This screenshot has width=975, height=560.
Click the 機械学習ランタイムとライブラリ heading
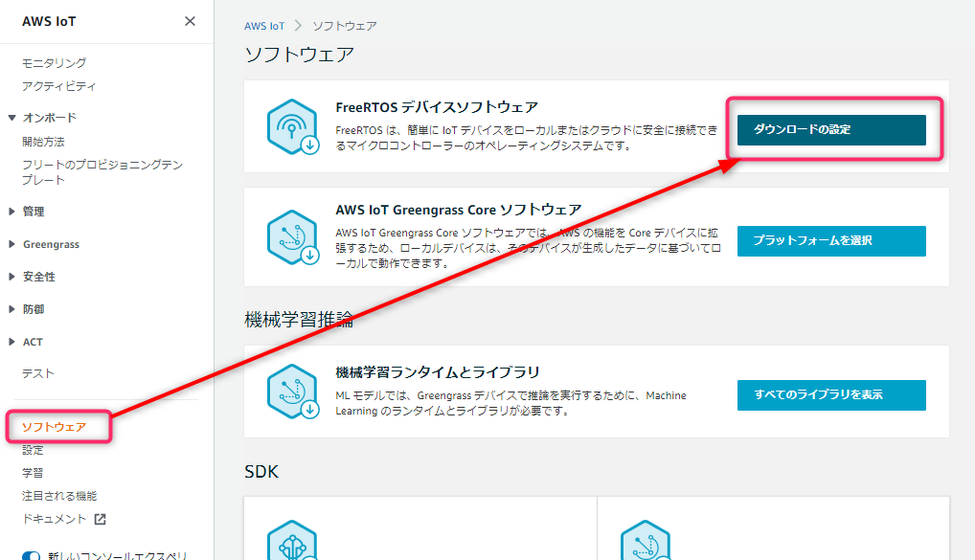tap(438, 372)
